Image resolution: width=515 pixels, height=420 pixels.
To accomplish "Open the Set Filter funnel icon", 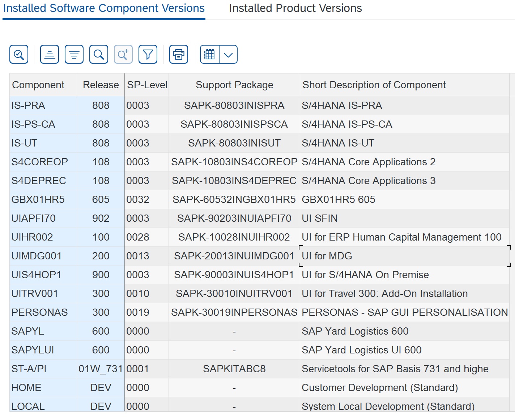I will (x=148, y=54).
